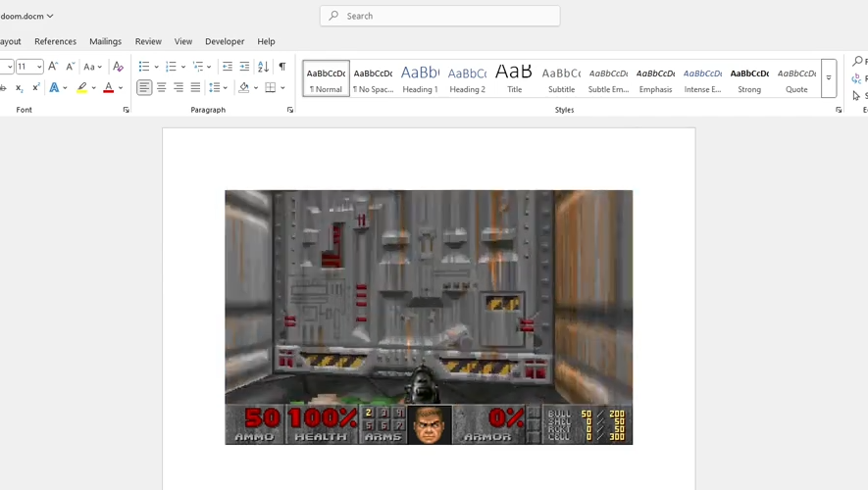
Task: Justify text alignment
Action: [195, 87]
